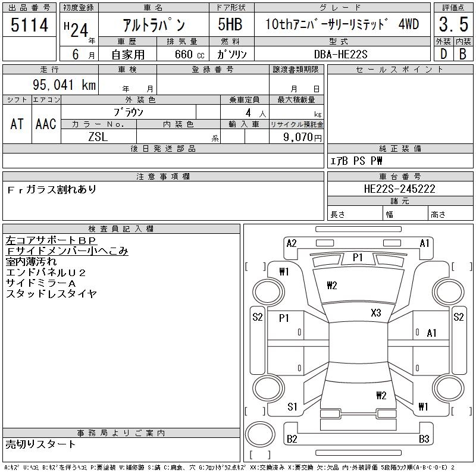
Task: Select the W2 mark on the hood
Action: 332,286
